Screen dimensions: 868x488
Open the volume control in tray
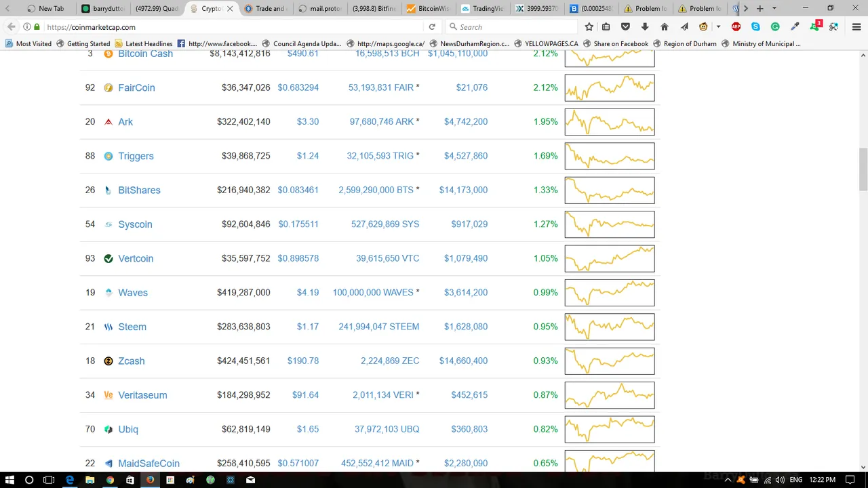click(779, 480)
